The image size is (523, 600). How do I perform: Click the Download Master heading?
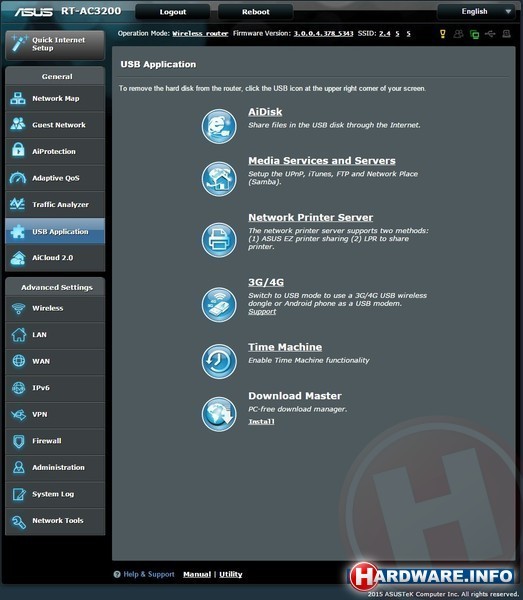click(295, 396)
